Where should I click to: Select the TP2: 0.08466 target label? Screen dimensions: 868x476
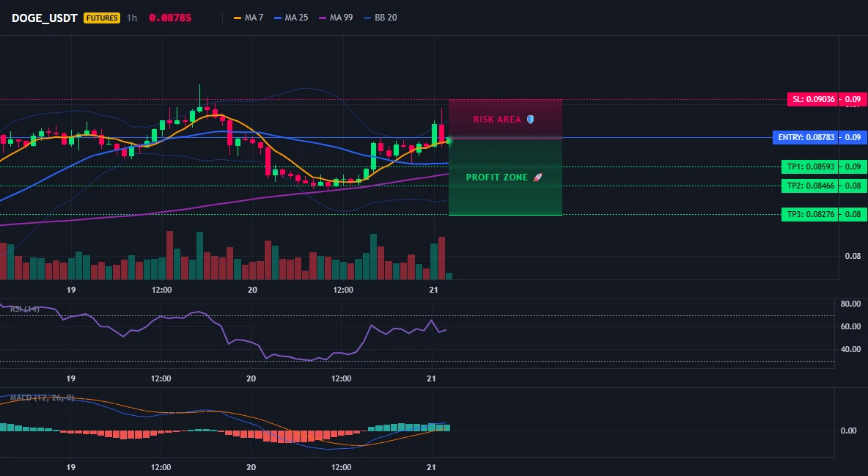[810, 186]
